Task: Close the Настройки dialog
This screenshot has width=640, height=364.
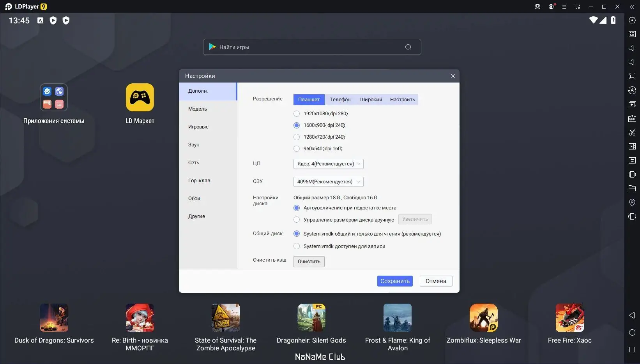Action: click(453, 76)
